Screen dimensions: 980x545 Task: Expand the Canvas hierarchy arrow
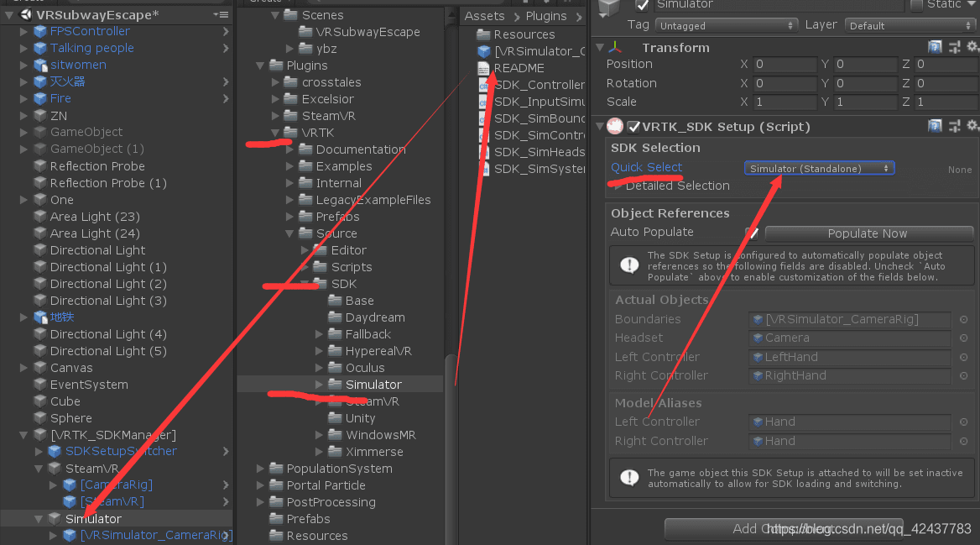click(23, 368)
